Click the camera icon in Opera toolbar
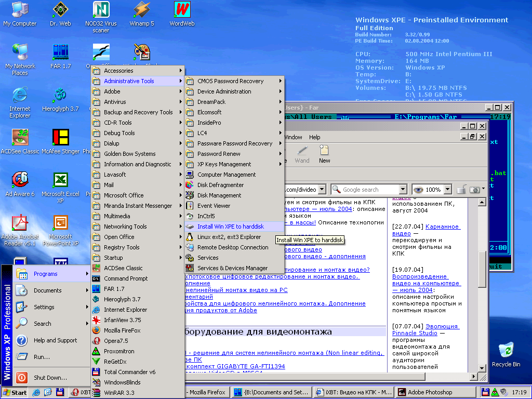Viewport: 532px width, 399px height. [474, 190]
